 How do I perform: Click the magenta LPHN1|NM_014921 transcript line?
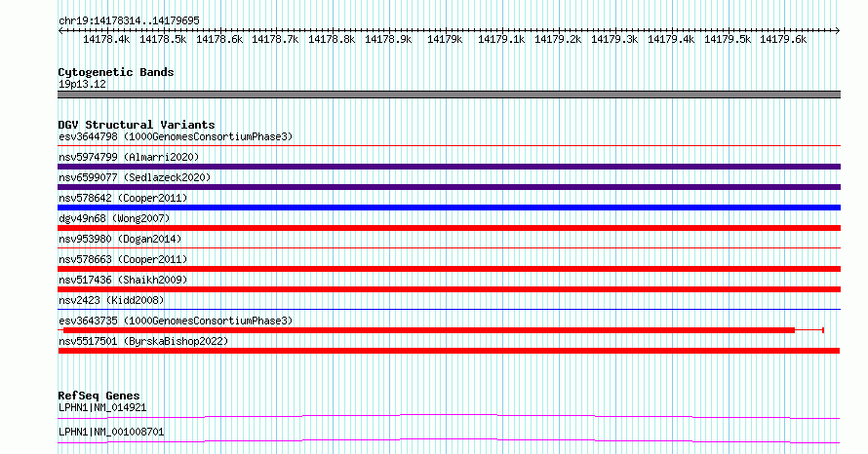click(449, 416)
